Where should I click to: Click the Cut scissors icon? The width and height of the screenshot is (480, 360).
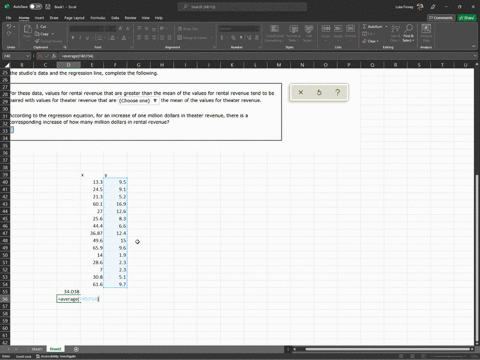click(x=37, y=26)
